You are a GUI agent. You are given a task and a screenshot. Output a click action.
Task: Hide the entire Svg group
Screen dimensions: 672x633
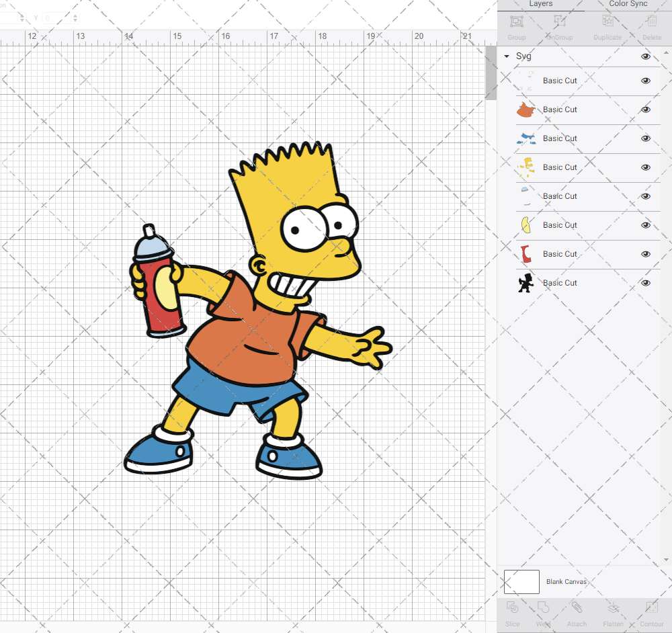(645, 56)
